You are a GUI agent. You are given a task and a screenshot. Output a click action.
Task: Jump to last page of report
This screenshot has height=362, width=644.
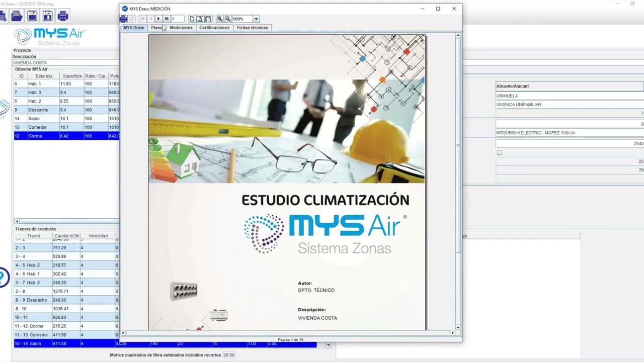(167, 19)
